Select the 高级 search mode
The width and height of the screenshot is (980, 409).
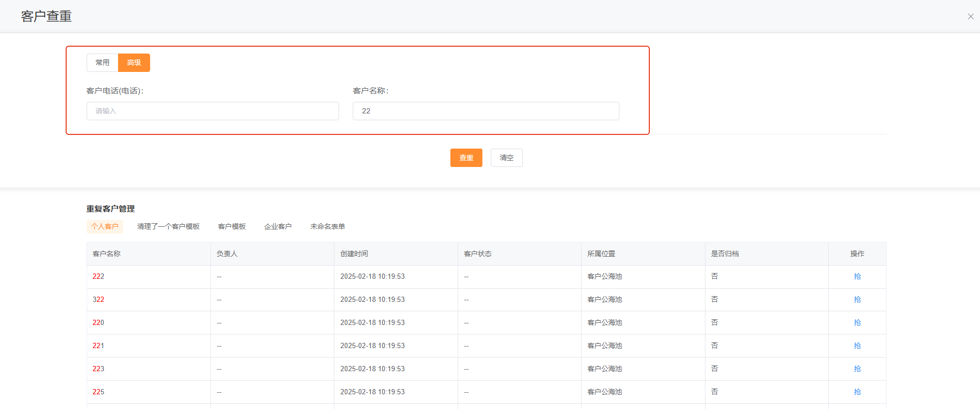[x=134, y=62]
